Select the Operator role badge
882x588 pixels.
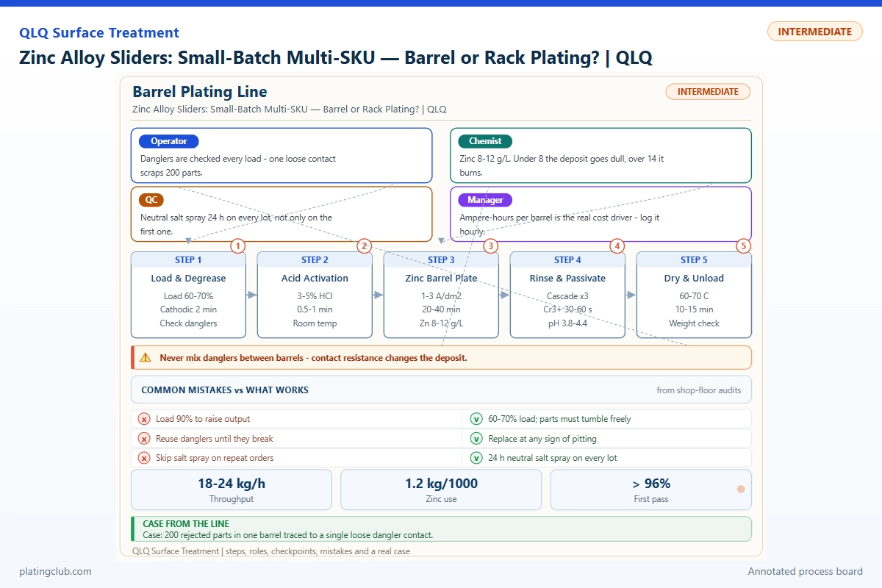(x=169, y=141)
